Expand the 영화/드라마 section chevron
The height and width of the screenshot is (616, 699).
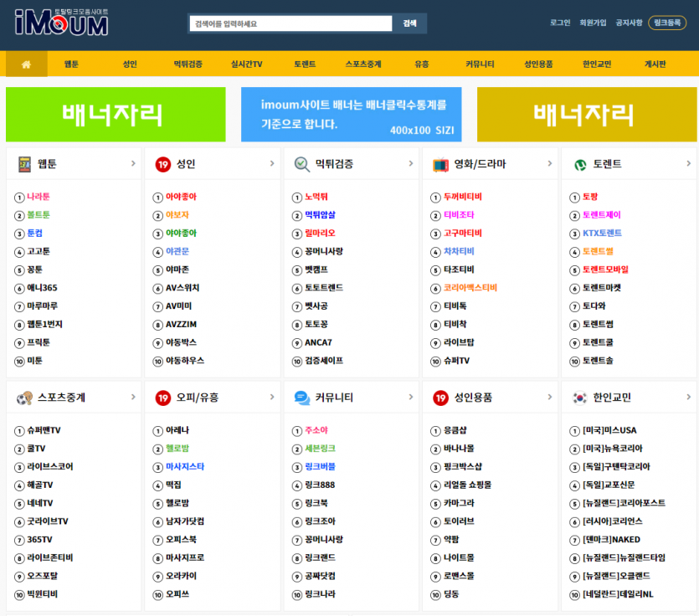coord(549,163)
